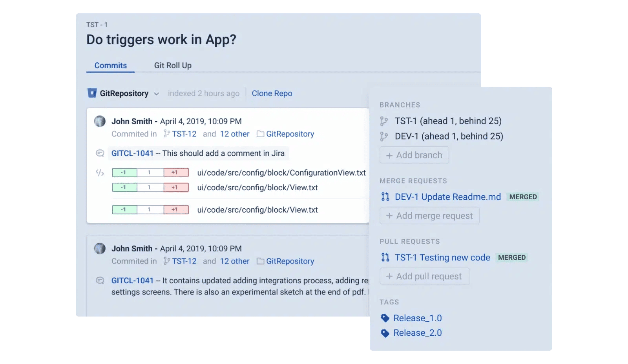The width and height of the screenshot is (628, 364).
Task: Click the branch icon beside DEV-1
Action: tap(385, 136)
